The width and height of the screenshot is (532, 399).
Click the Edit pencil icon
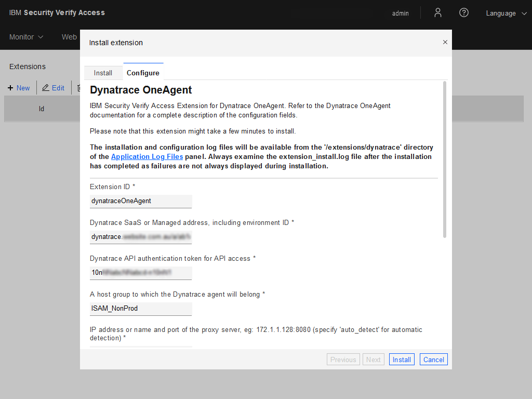(x=46, y=88)
